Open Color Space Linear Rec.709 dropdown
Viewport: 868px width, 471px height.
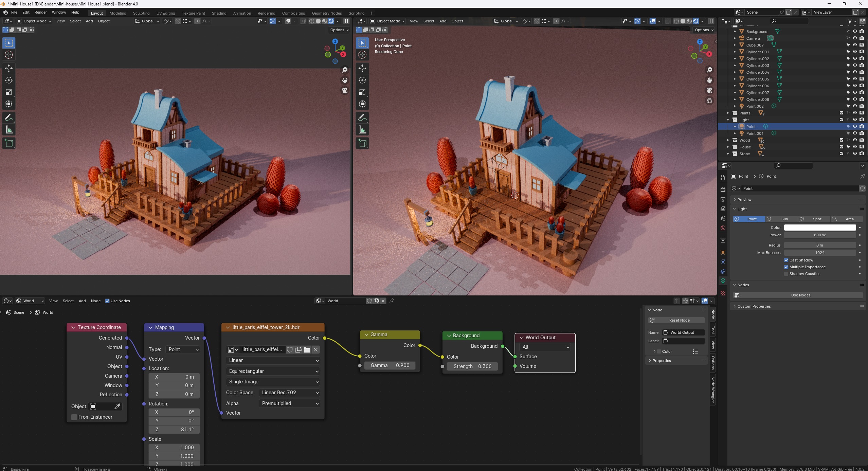tap(289, 393)
